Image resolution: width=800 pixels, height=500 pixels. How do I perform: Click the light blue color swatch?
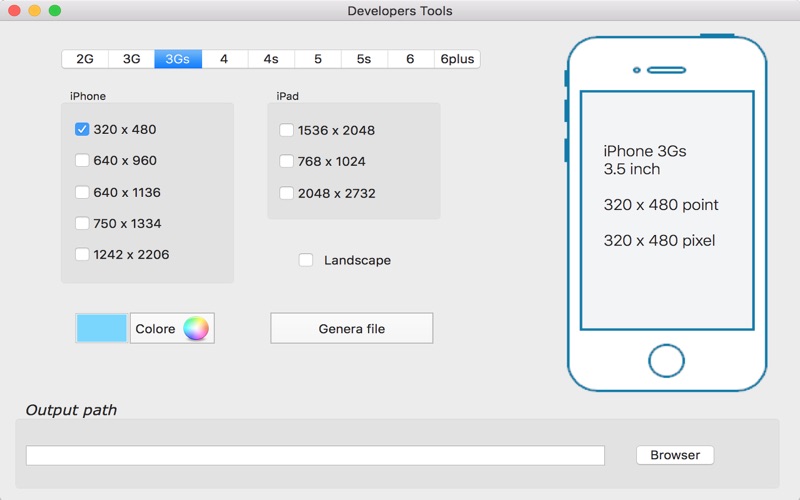pos(102,328)
